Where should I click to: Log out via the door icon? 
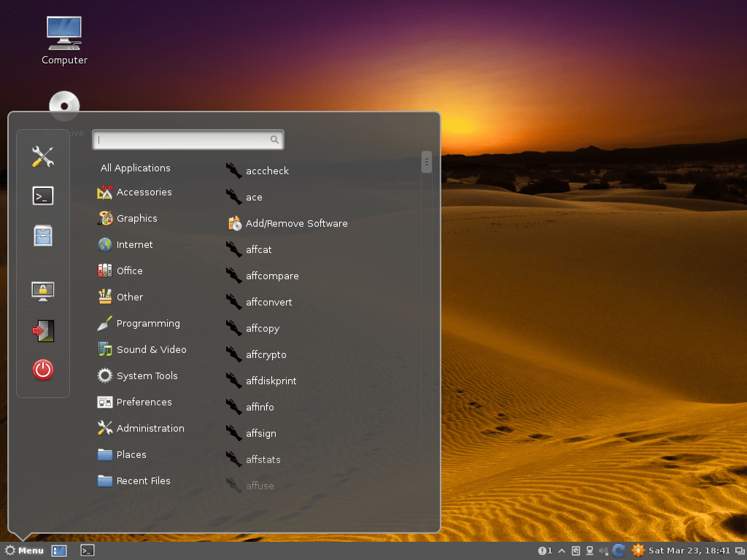pos(43,330)
